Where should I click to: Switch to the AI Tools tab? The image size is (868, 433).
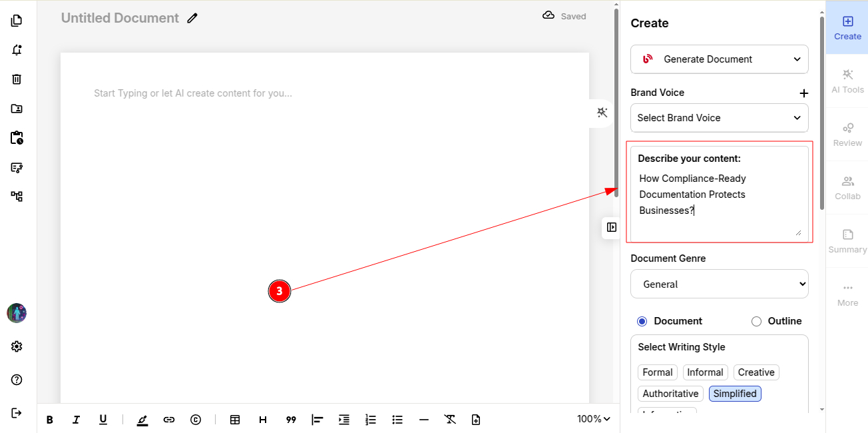point(847,81)
